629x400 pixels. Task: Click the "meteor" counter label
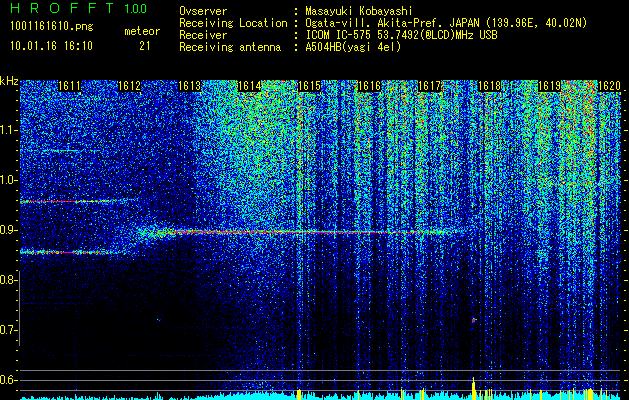click(x=142, y=31)
